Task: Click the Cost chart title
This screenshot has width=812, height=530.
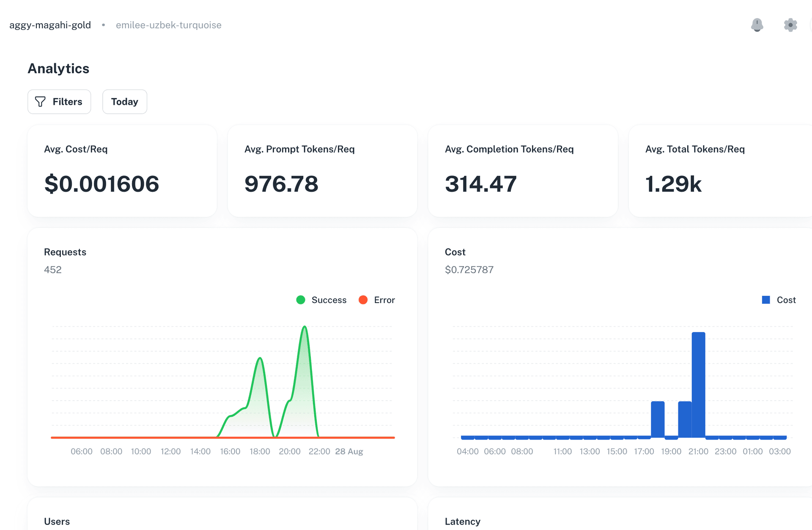Action: click(455, 252)
